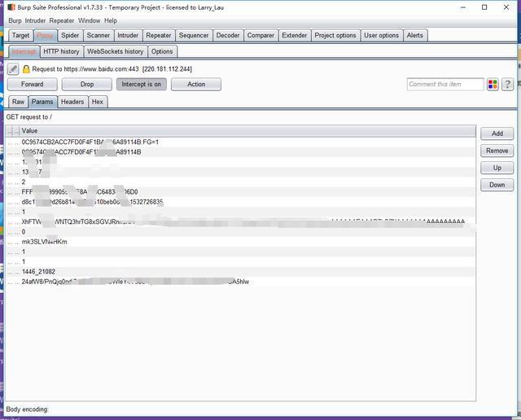Click the Remove parameter button
This screenshot has width=521, height=420.
coord(497,151)
